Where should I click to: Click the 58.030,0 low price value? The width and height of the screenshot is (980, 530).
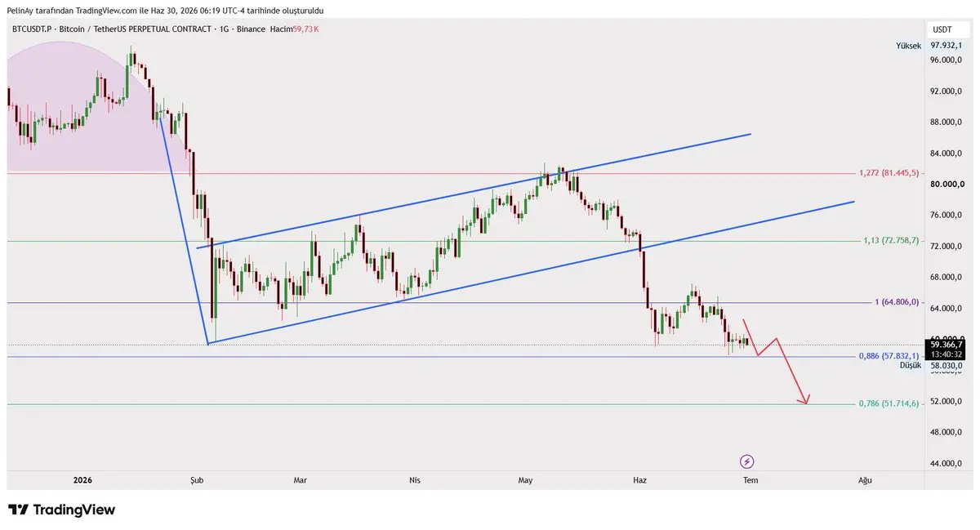click(x=947, y=365)
